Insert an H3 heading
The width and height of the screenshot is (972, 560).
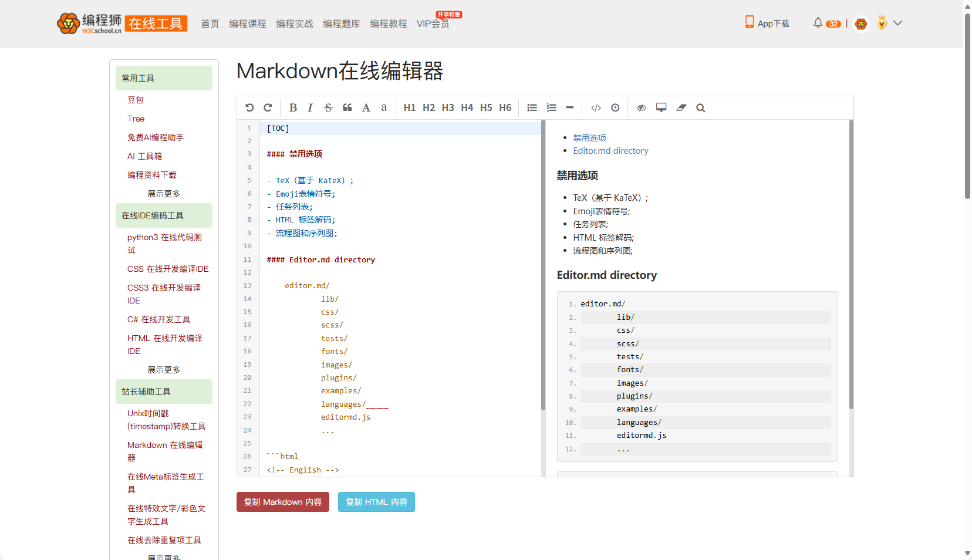448,107
